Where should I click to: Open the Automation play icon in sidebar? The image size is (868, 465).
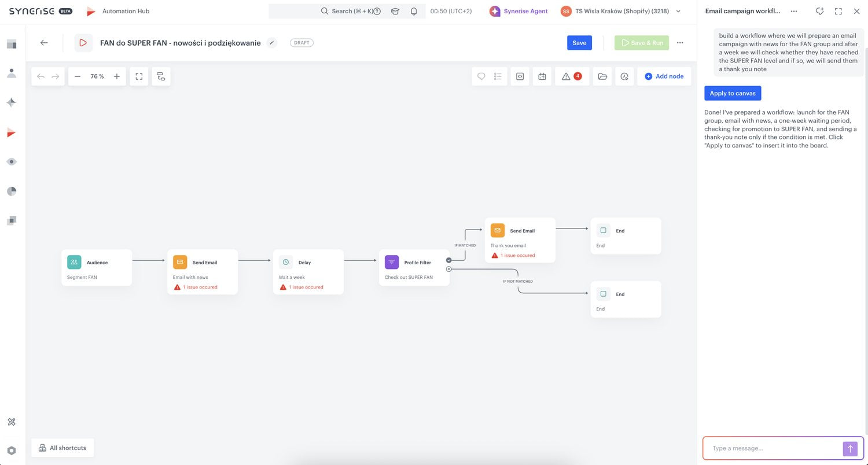[12, 132]
